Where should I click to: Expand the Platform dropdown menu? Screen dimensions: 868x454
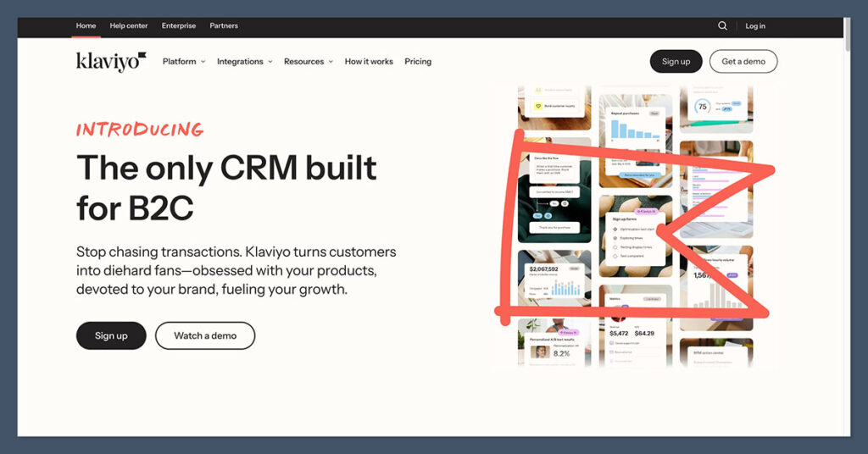(183, 62)
